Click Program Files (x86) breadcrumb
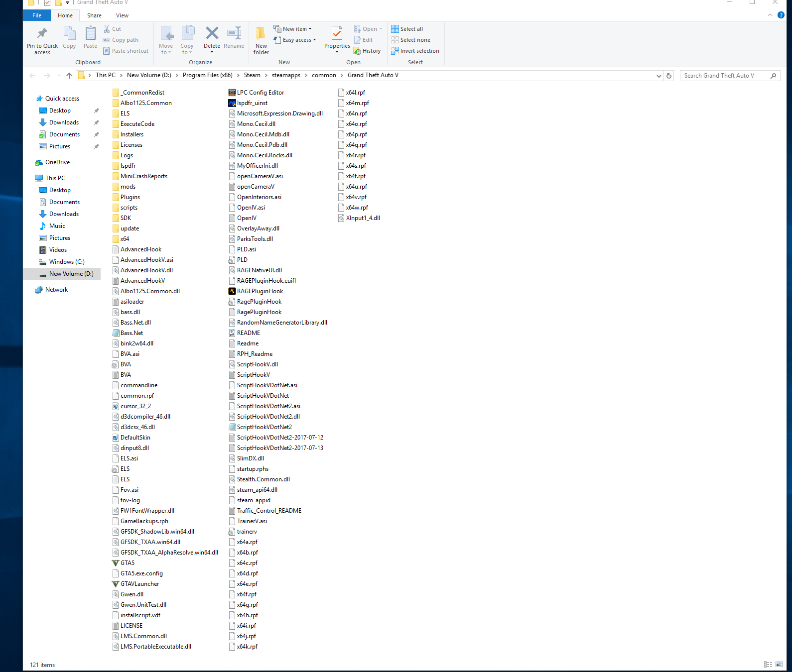This screenshot has height=672, width=792. pos(208,76)
